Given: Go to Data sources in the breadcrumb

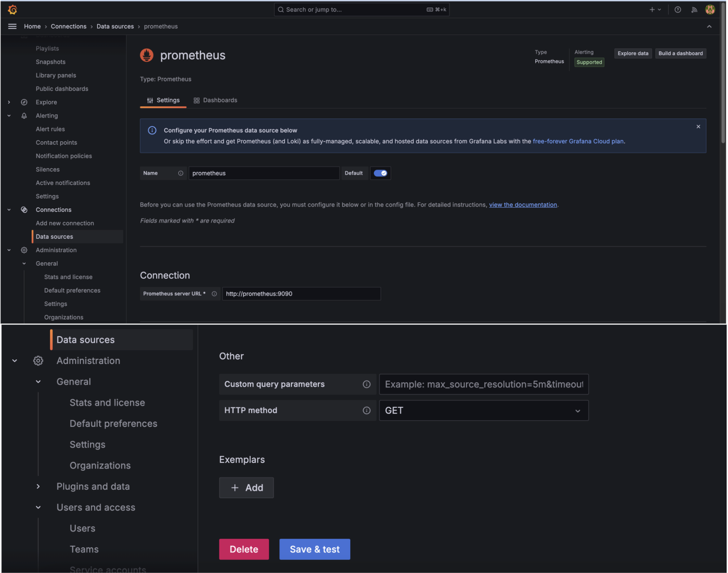Looking at the screenshot, I should 115,27.
